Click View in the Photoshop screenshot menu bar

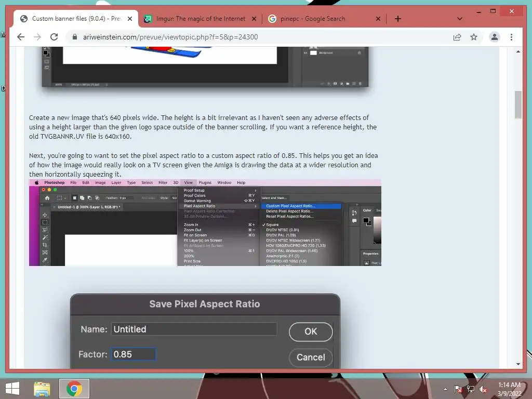click(188, 182)
